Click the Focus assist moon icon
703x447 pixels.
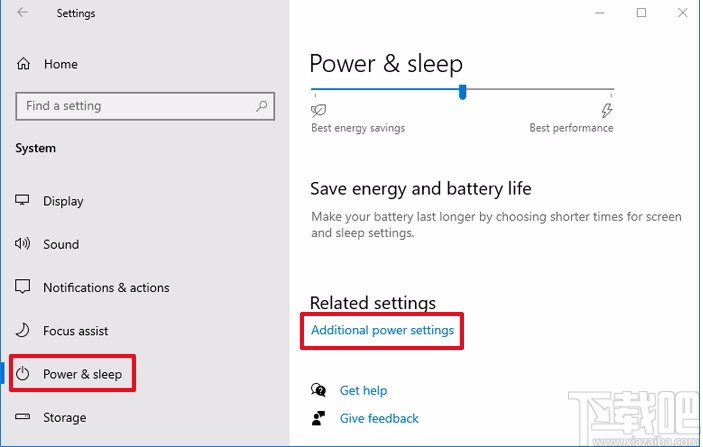(23, 331)
